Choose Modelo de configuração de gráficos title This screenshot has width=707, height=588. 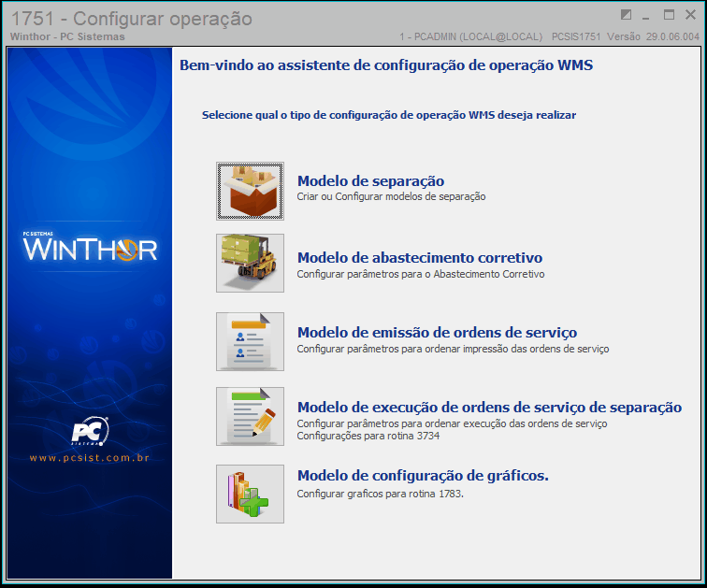[x=423, y=476]
